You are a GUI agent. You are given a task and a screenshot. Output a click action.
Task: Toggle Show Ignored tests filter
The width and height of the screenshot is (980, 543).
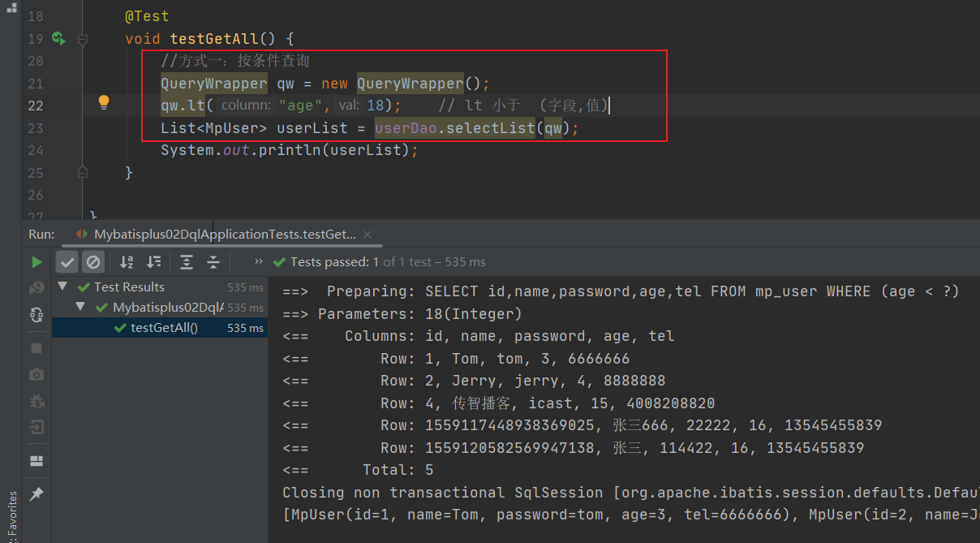[x=93, y=262]
